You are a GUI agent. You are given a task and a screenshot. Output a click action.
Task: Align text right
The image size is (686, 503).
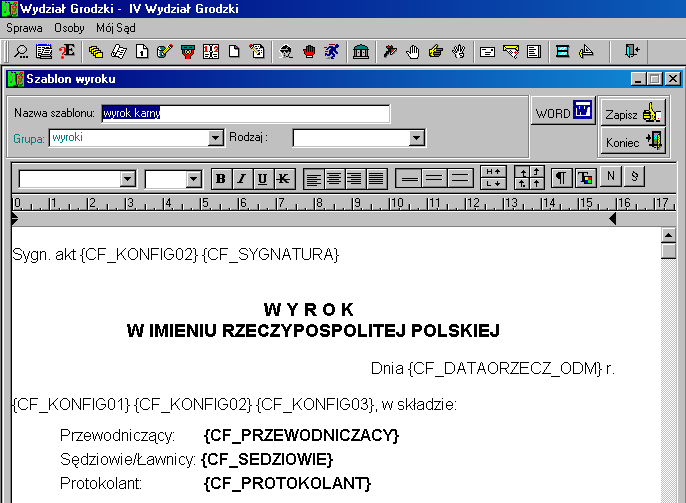[355, 179]
